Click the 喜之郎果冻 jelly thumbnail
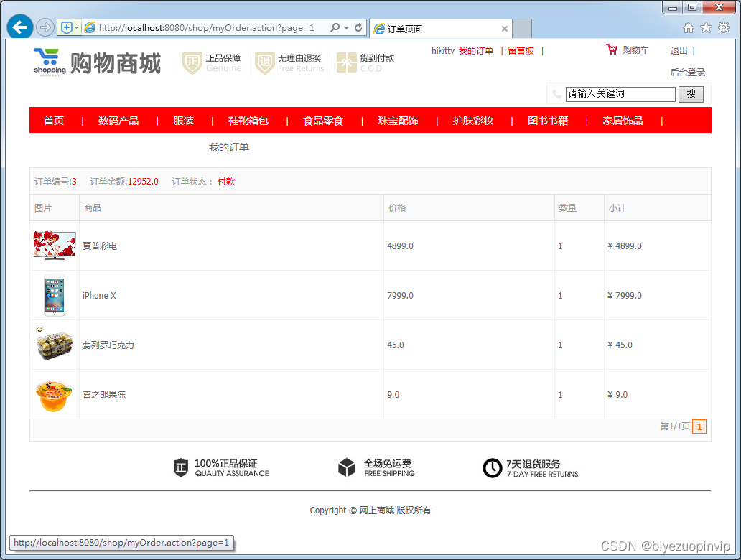The height and width of the screenshot is (560, 741). coord(54,396)
